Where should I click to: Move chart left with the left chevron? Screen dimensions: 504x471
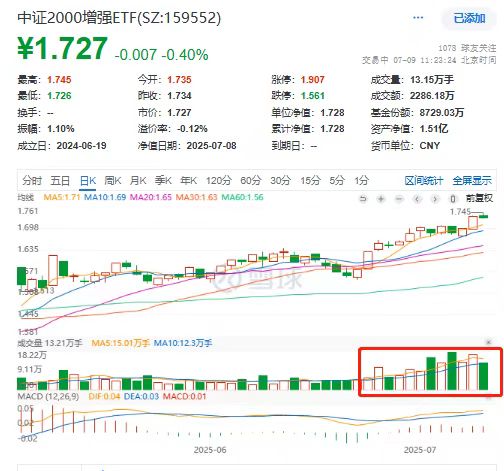coord(417,199)
